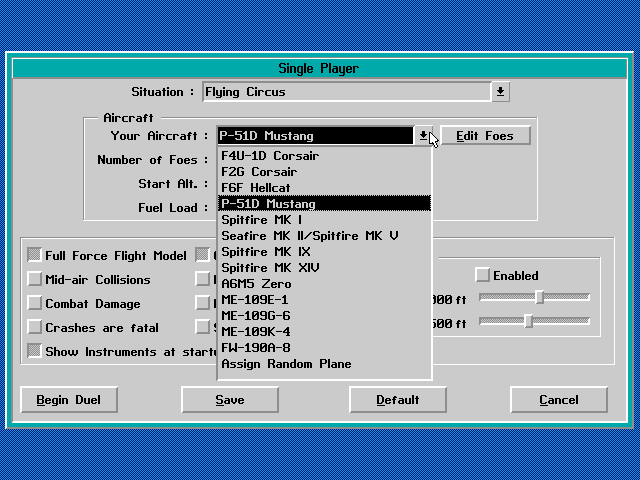The image size is (640, 480).
Task: Click the lower altitude slider handle
Action: (x=528, y=321)
